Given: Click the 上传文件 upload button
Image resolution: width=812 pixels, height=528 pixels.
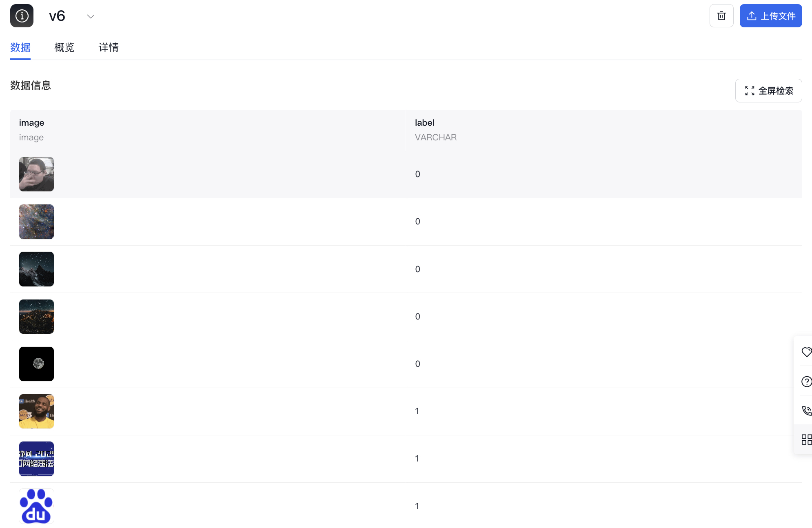Looking at the screenshot, I should (x=771, y=16).
